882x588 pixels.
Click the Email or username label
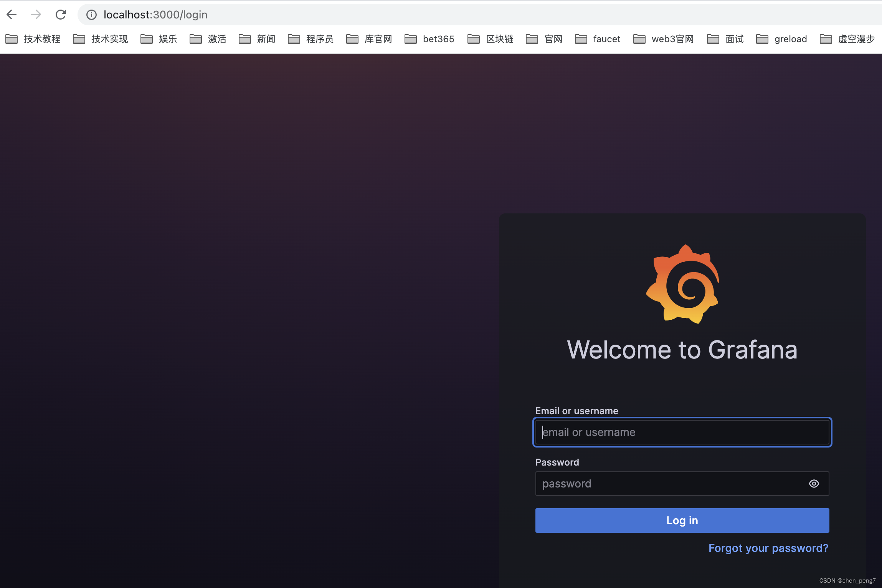[577, 411]
